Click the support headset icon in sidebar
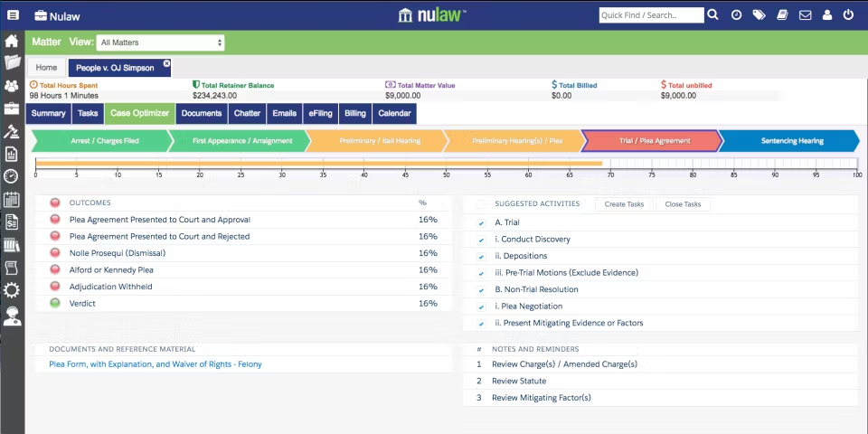 tap(12, 316)
